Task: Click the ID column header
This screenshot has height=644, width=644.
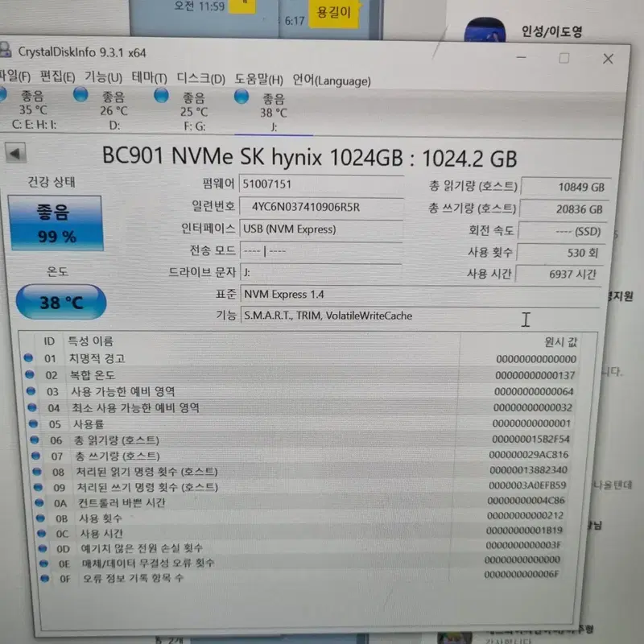Action: [x=49, y=341]
